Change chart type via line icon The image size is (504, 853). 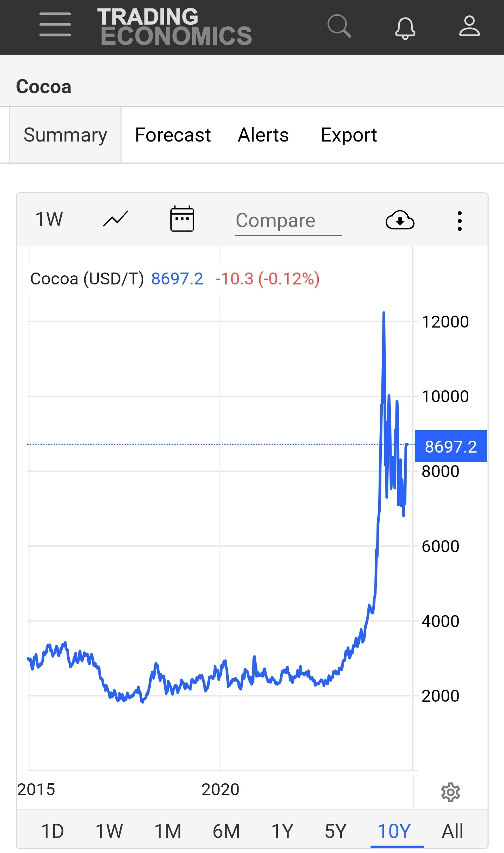point(115,220)
